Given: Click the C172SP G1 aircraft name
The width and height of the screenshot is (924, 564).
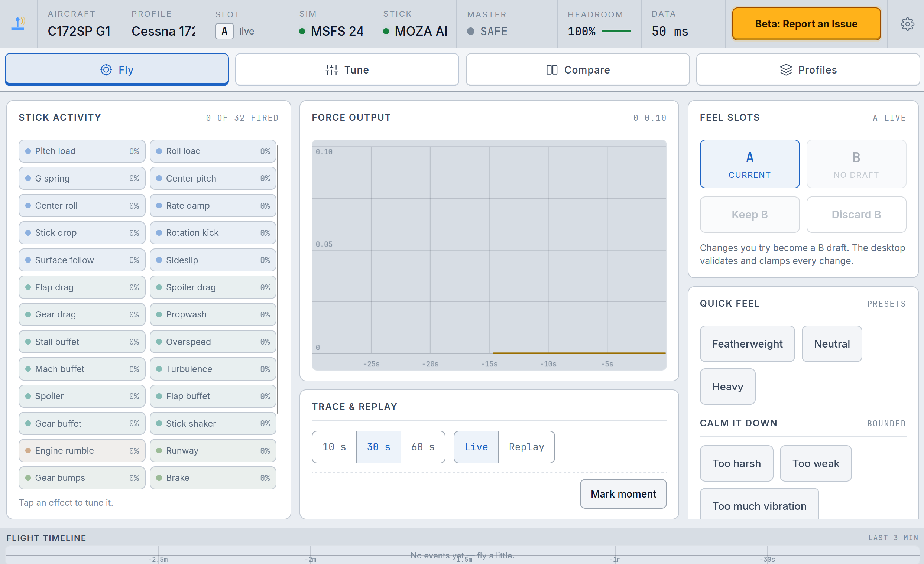Looking at the screenshot, I should [79, 31].
